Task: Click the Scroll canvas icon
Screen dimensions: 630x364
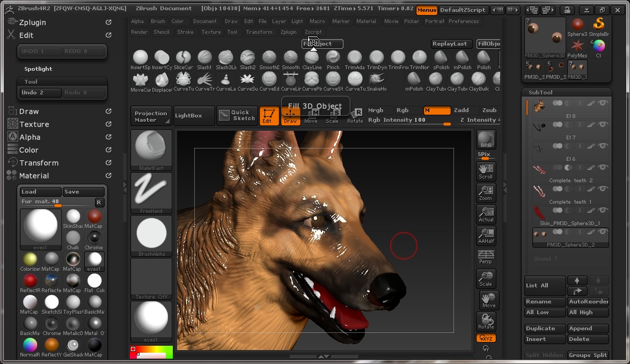Action: pos(486,171)
